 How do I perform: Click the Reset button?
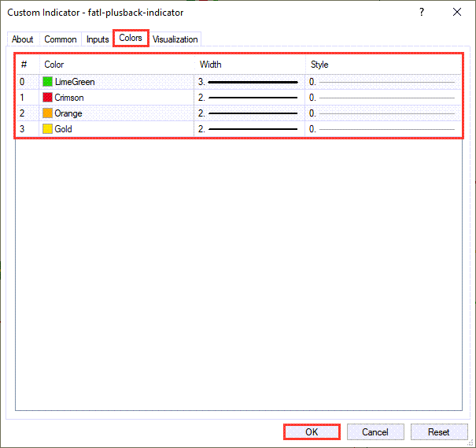point(439,432)
